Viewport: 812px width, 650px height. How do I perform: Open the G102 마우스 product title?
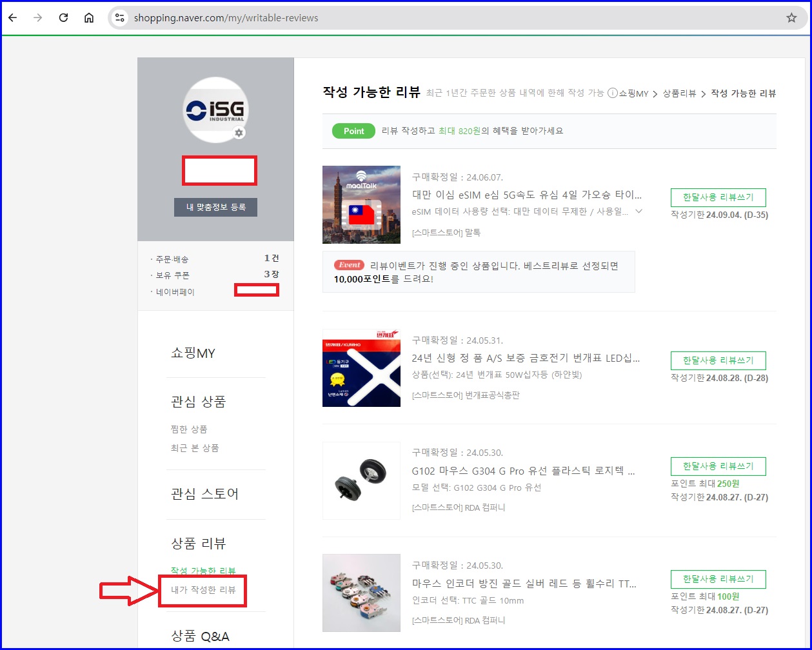point(524,471)
